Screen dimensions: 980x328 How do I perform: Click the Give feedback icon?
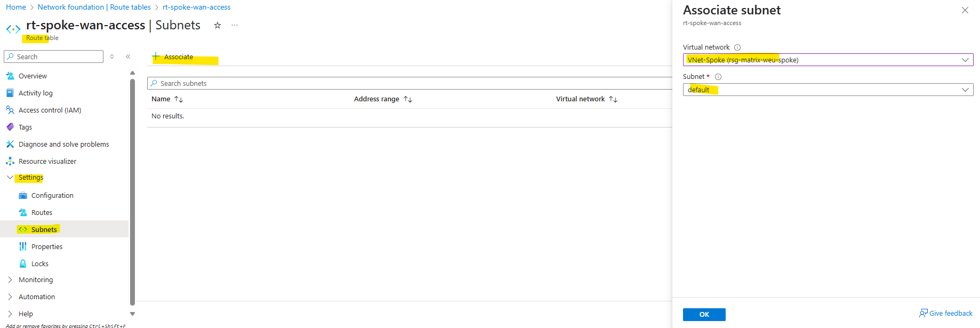click(x=923, y=314)
